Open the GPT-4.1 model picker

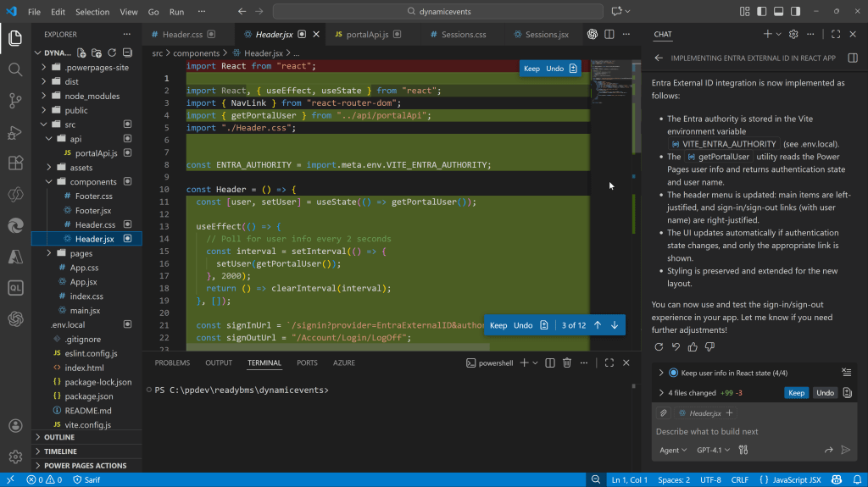[x=714, y=450]
